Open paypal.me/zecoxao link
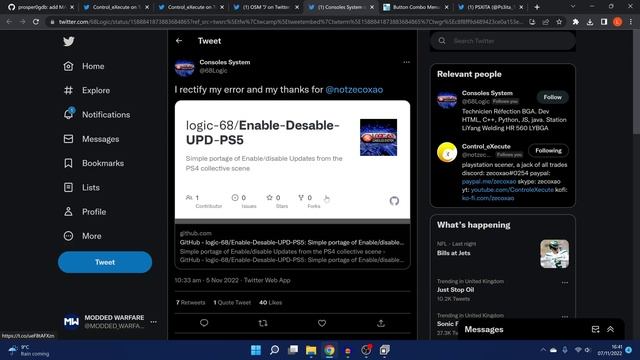The height and width of the screenshot is (360, 640). [489, 182]
